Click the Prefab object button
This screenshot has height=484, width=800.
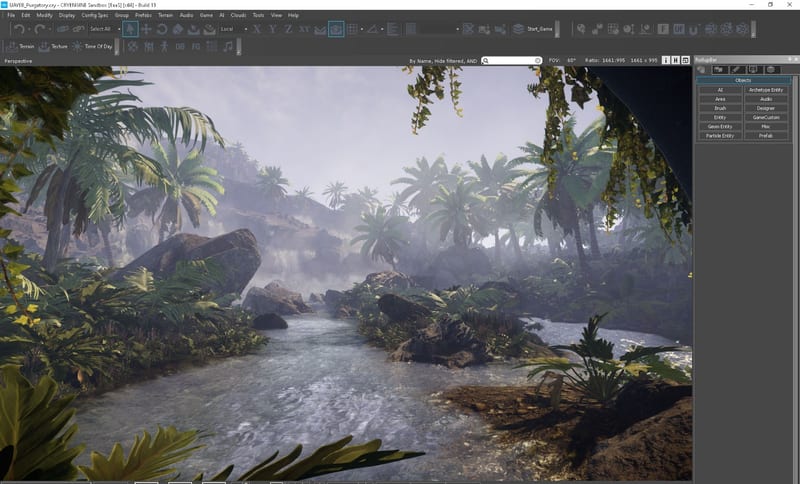click(x=766, y=136)
